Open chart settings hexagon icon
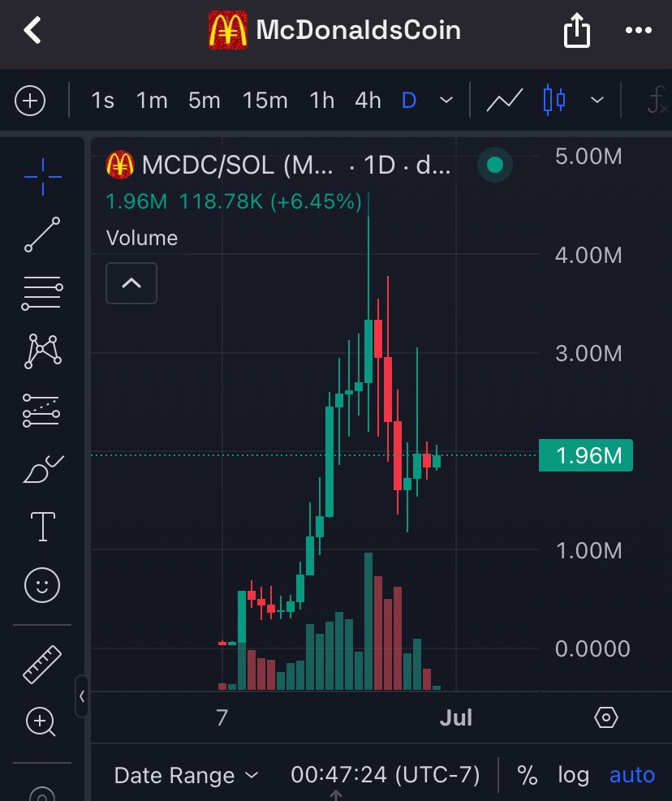Viewport: 672px width, 801px height. [x=606, y=717]
